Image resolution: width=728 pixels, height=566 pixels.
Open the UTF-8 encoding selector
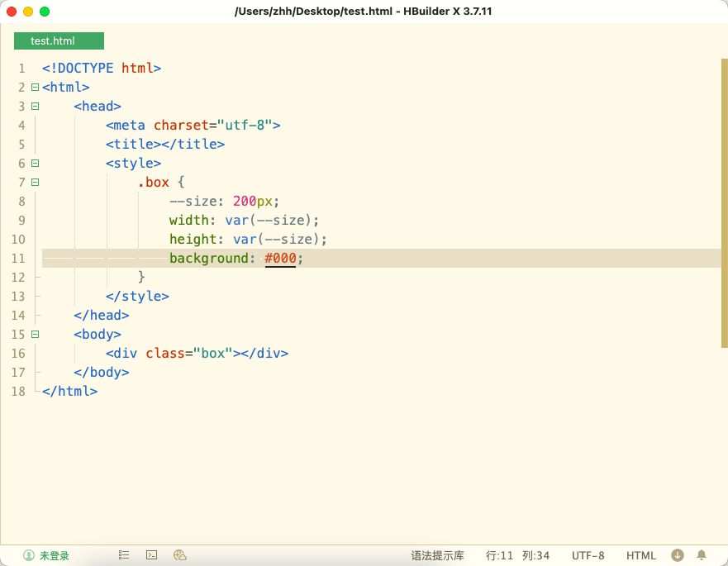click(x=588, y=555)
